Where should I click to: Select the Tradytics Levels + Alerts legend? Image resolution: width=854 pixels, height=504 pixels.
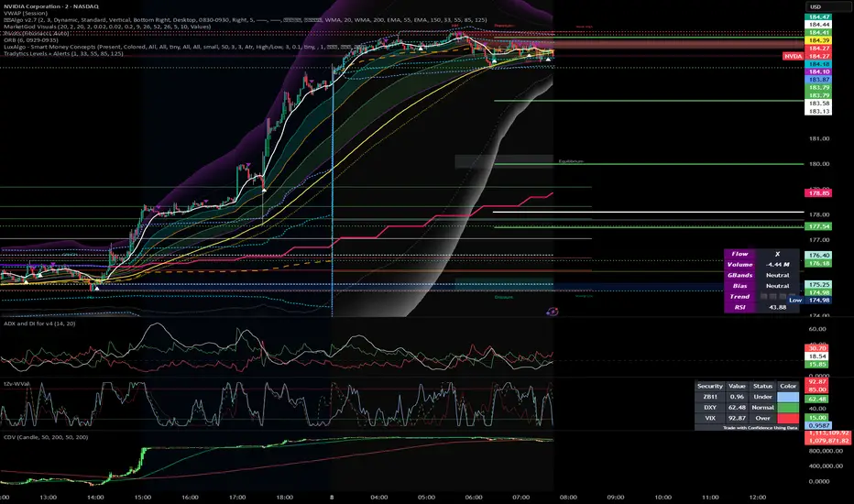[x=63, y=53]
